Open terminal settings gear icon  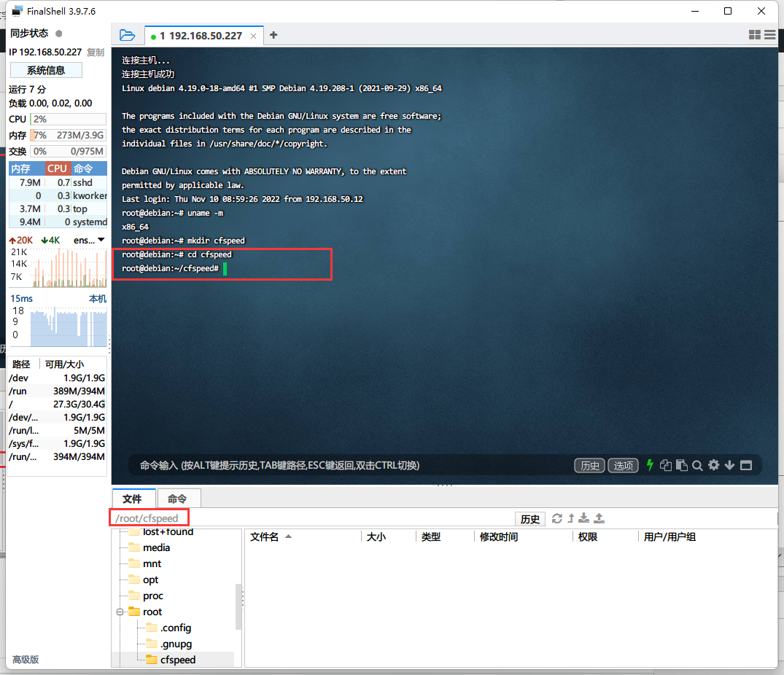[713, 465]
